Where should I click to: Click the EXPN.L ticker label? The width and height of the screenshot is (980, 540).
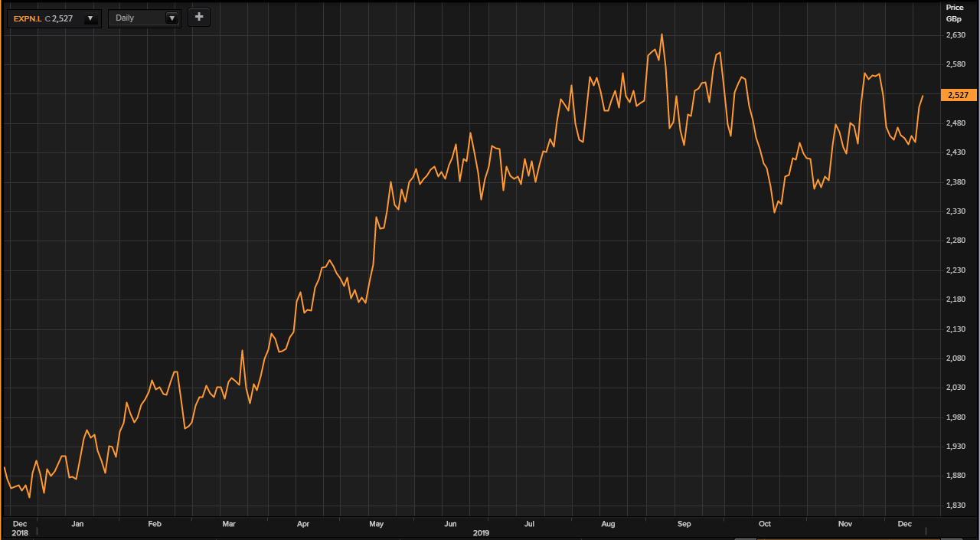point(27,18)
